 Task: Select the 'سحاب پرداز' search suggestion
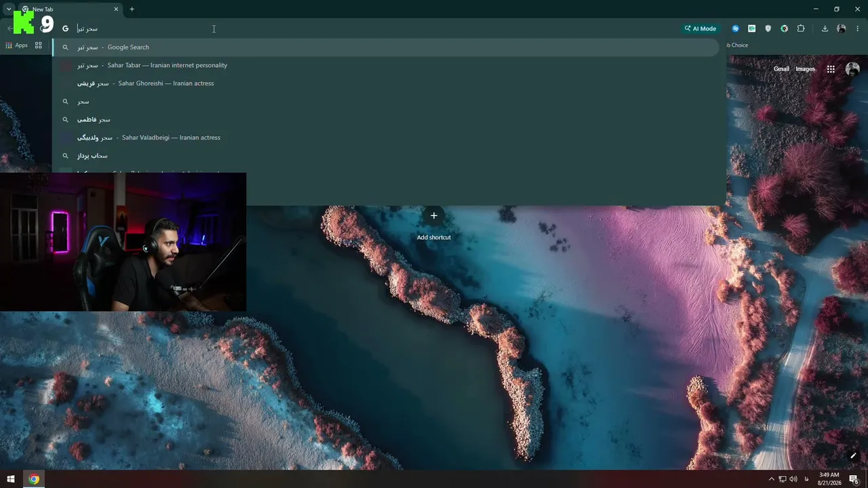pyautogui.click(x=385, y=156)
